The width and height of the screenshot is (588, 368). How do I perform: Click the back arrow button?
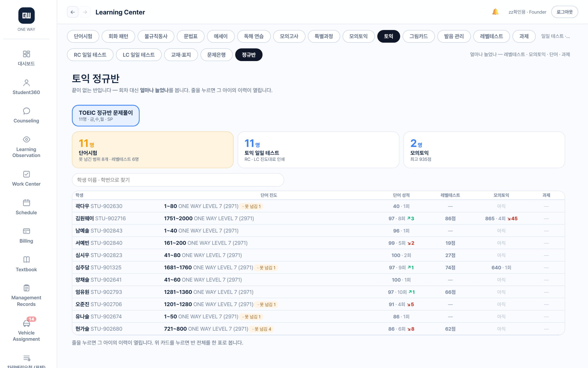click(73, 12)
